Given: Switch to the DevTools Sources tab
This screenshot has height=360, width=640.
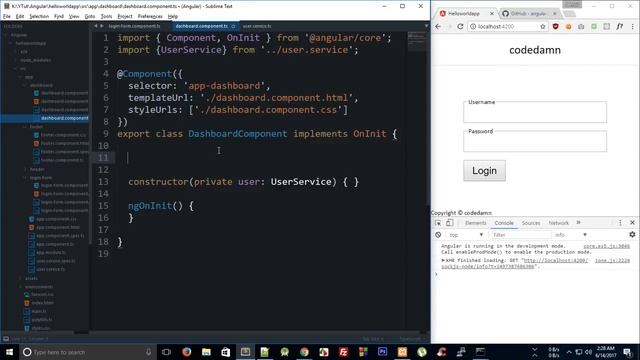Looking at the screenshot, I should coord(531,223).
